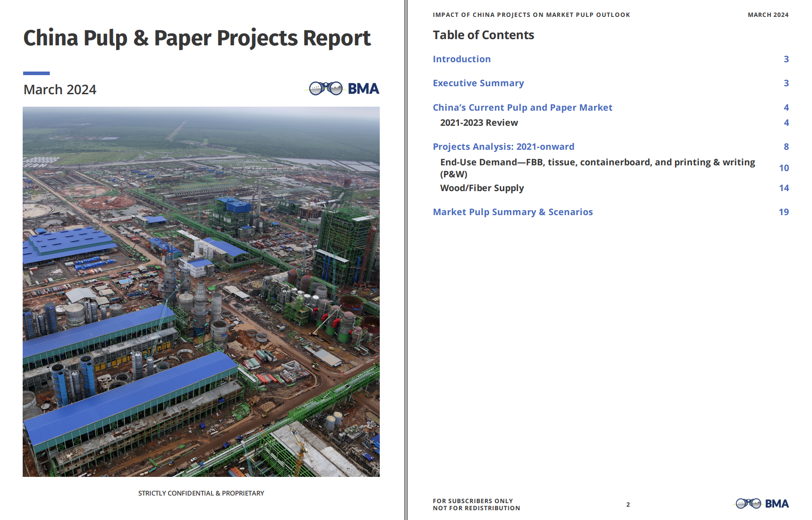Click the Strictly Confidential & Proprietary notice

pos(201,493)
